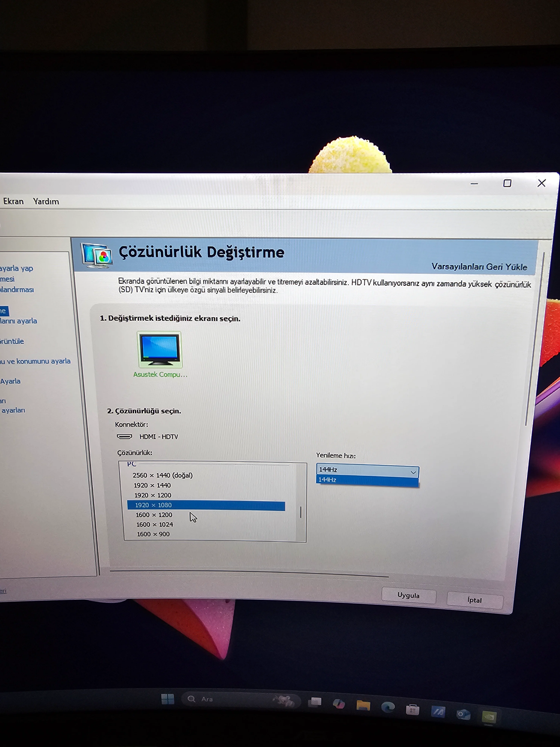Image resolution: width=560 pixels, height=747 pixels.
Task: Click the resolution list scrollbar thumb
Action: pyautogui.click(x=300, y=512)
